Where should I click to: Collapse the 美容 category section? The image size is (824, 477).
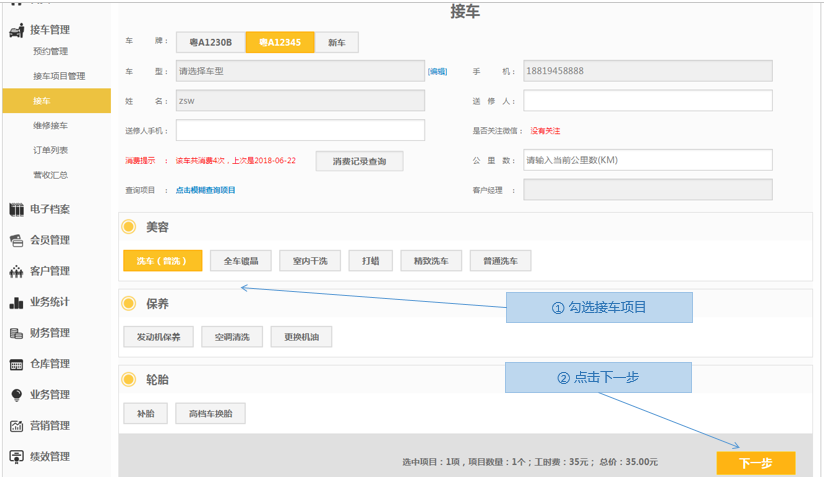129,227
